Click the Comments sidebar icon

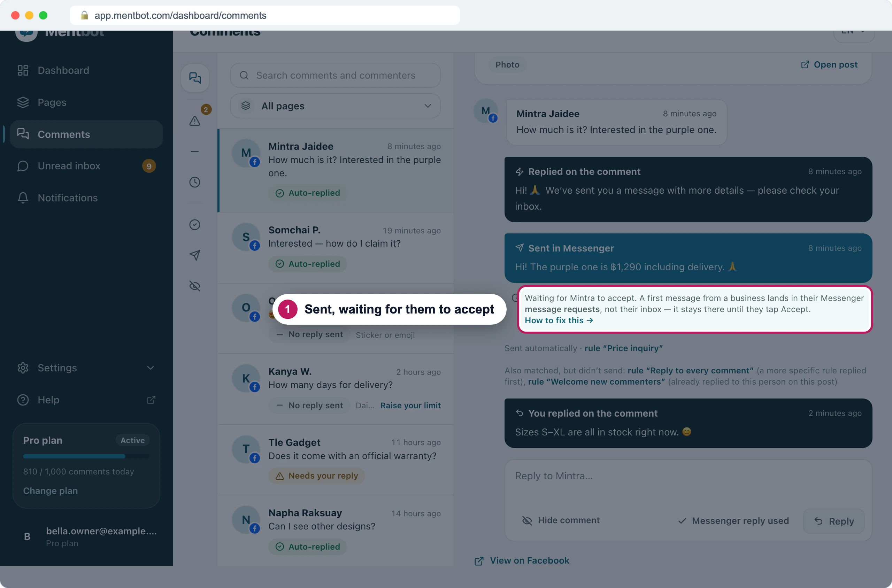point(23,134)
